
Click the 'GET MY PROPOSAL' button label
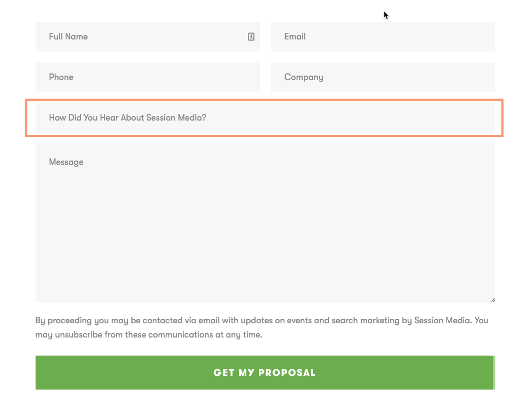click(264, 373)
